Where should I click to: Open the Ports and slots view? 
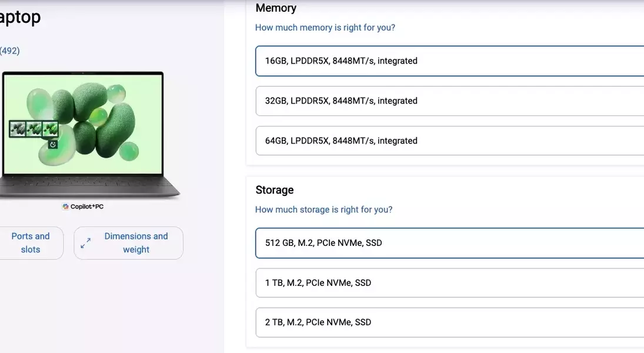[x=31, y=243]
